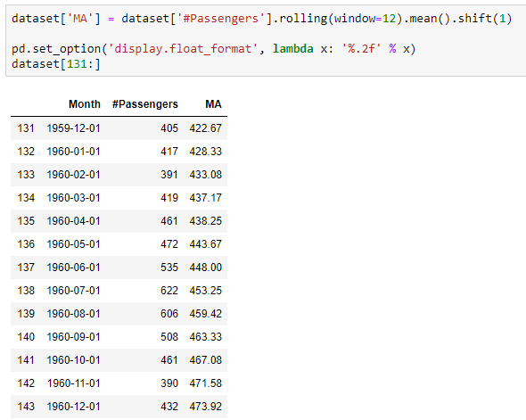
Task: Click date cell 1960-08-01
Action: click(73, 313)
